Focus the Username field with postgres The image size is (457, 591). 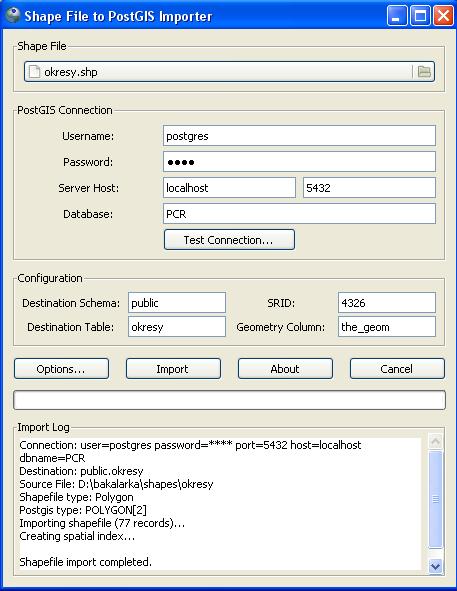pos(299,136)
